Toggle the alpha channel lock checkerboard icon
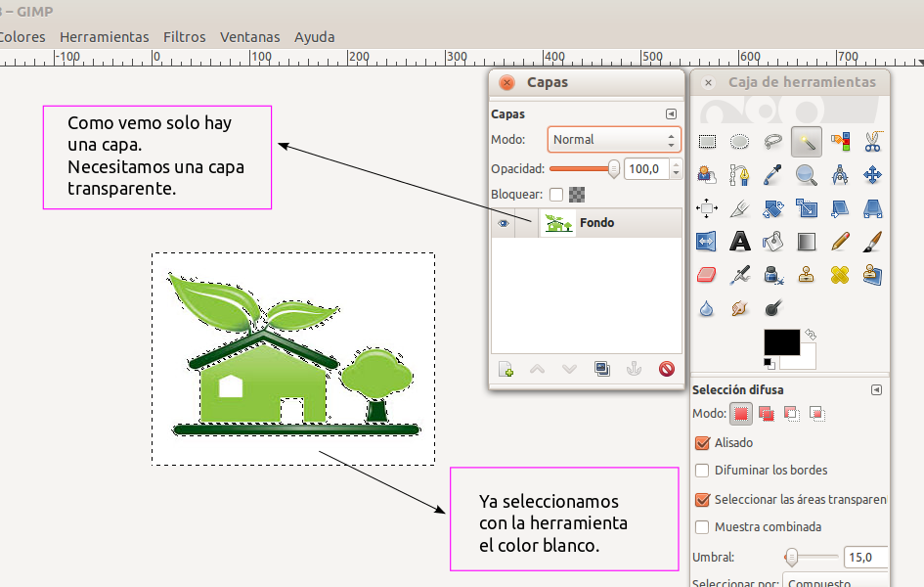 click(577, 195)
